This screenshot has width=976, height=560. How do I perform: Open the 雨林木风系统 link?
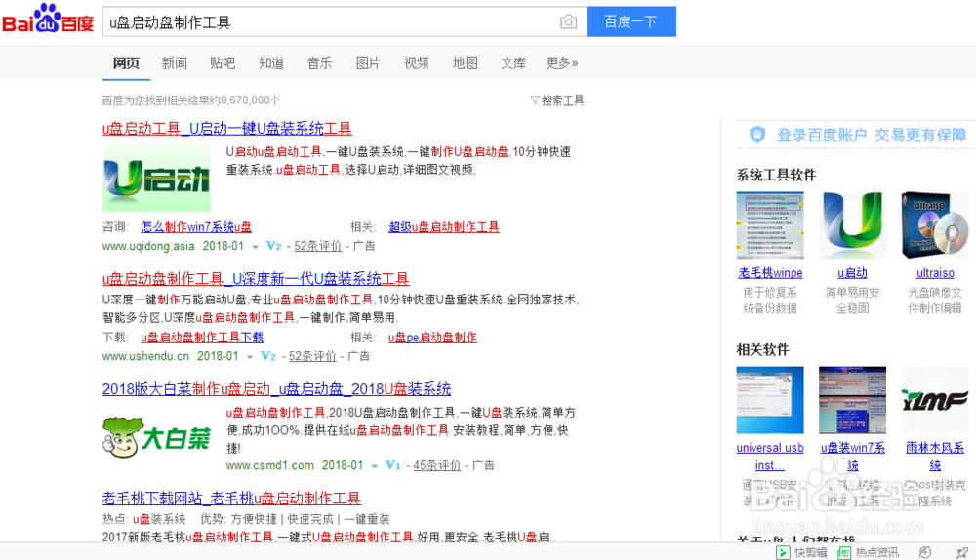(935, 456)
